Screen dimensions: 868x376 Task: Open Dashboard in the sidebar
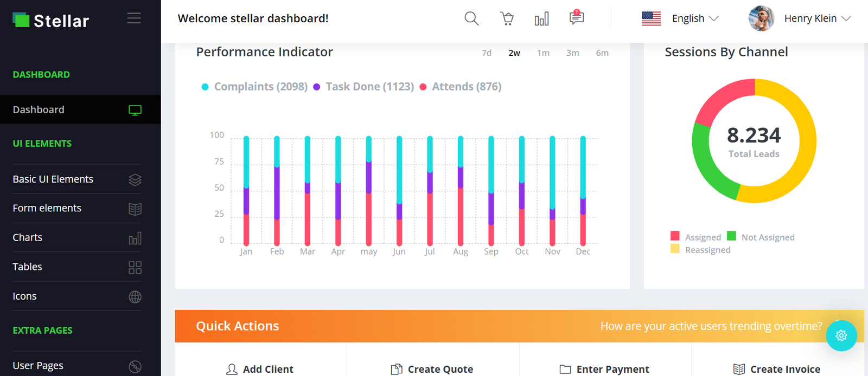tap(80, 109)
